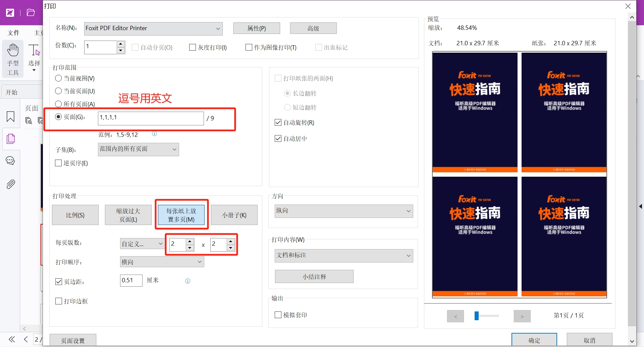Open the Attachments paperclip icon
This screenshot has width=644, height=347.
click(11, 184)
